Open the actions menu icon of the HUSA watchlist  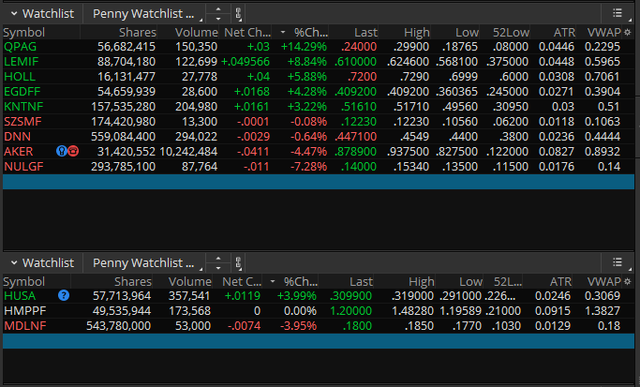click(x=618, y=262)
